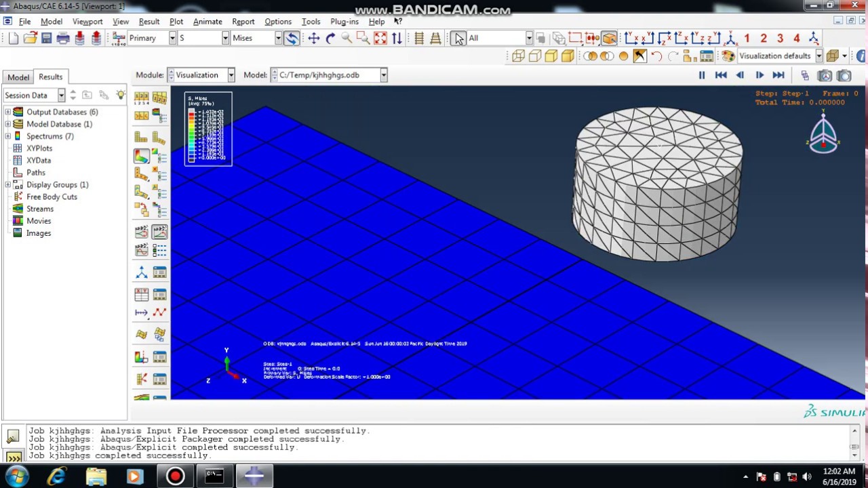Click the Auto-fit view icon

tap(380, 39)
